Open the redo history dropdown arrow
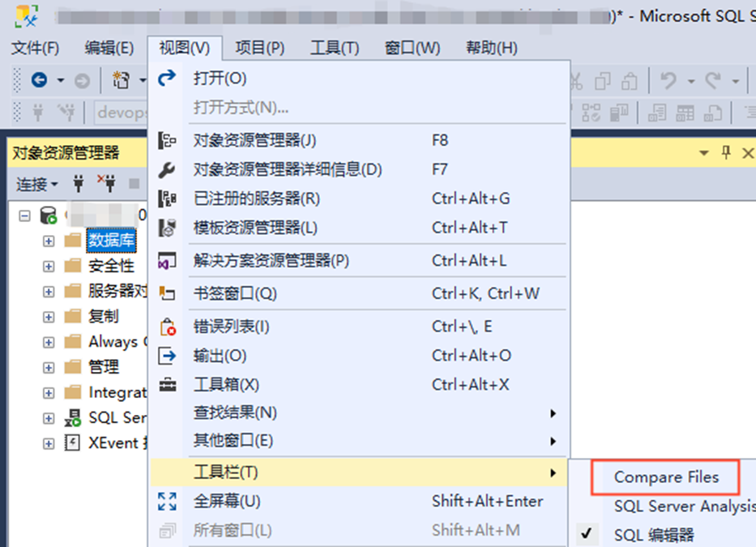This screenshot has height=547, width=756. 735,81
